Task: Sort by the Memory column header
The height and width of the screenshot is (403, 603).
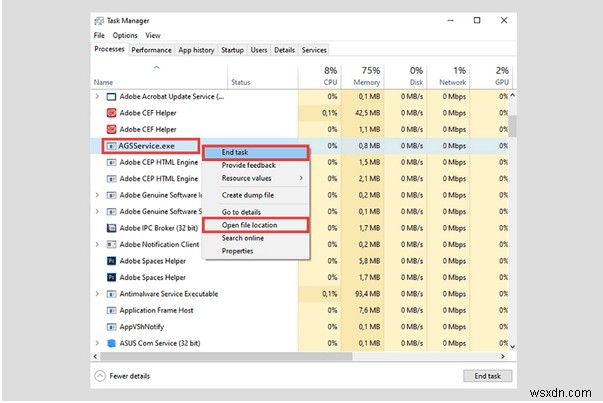Action: [x=363, y=77]
